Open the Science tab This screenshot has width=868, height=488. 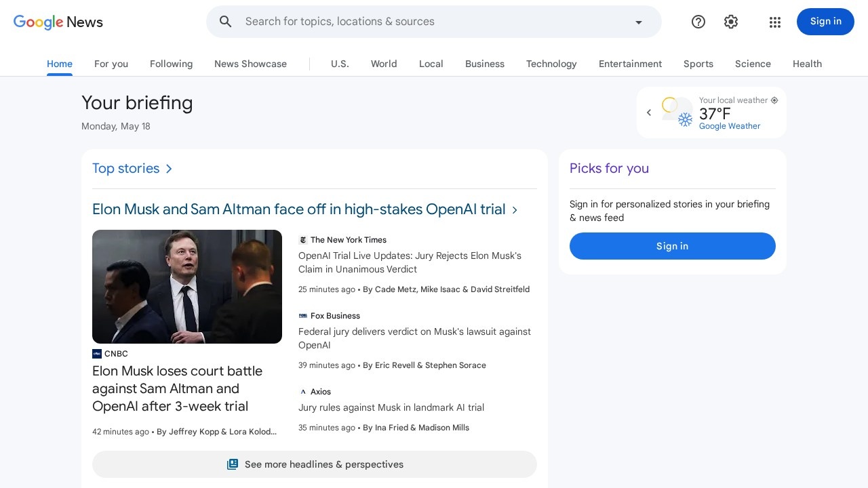[753, 64]
